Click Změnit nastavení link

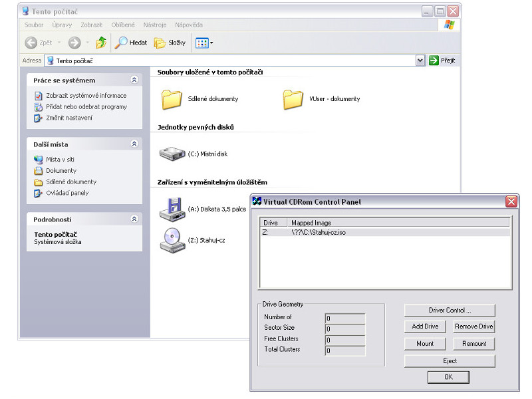(69, 118)
